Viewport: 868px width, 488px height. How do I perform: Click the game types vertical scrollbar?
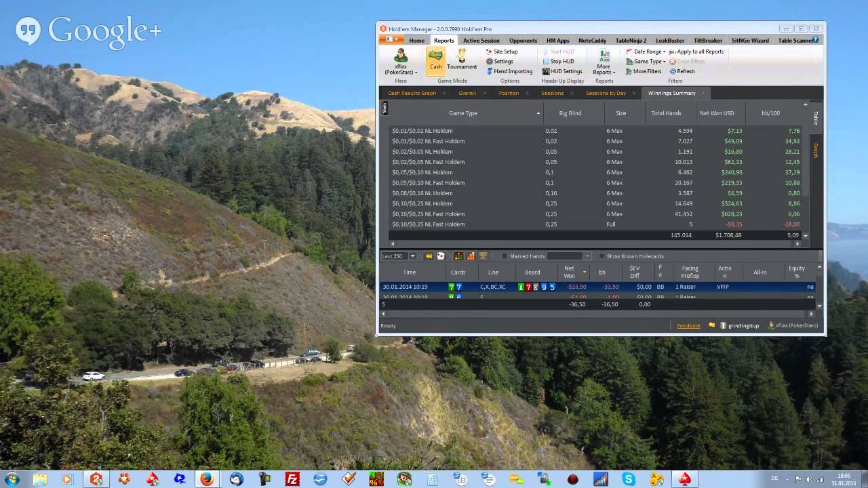pyautogui.click(x=806, y=169)
